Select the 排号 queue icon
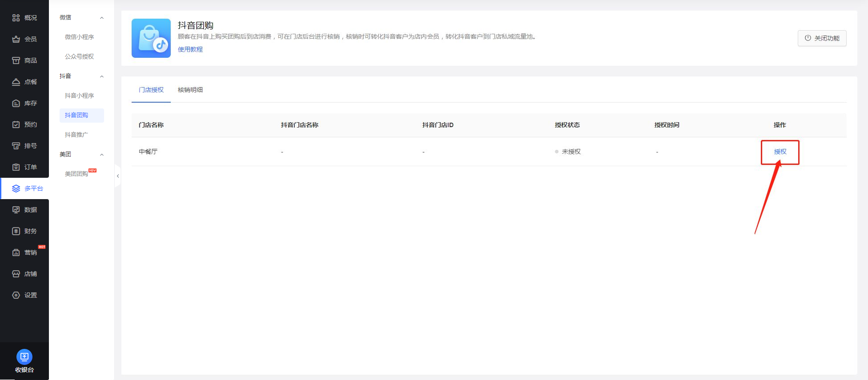This screenshot has height=380, width=868. click(16, 146)
